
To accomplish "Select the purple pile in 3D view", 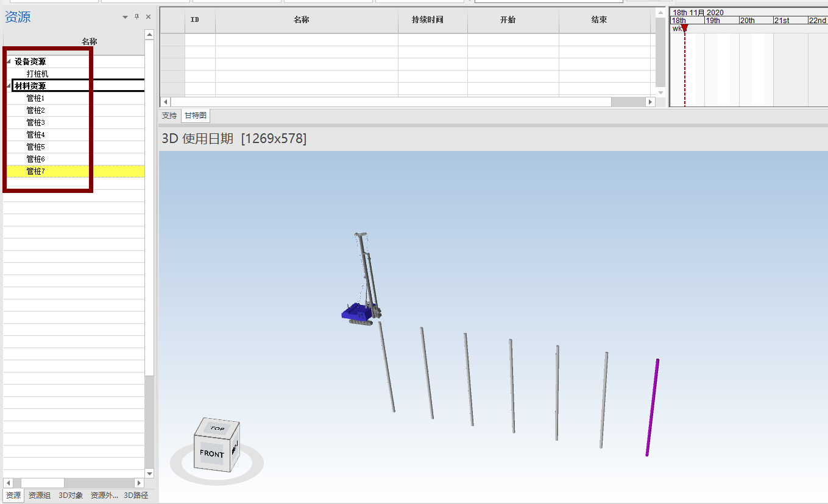I will point(652,407).
